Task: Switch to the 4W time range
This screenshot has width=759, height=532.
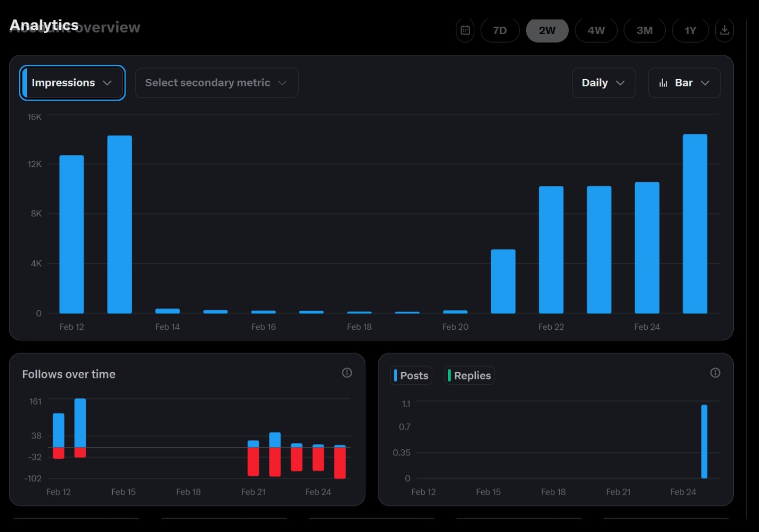Action: (596, 31)
